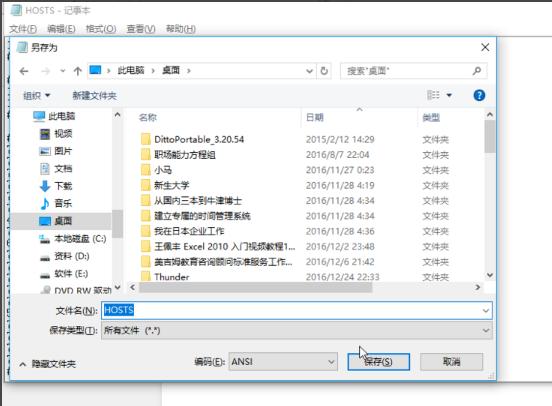
Task: Open Notepad 查看(V) menu
Action: tap(141, 29)
